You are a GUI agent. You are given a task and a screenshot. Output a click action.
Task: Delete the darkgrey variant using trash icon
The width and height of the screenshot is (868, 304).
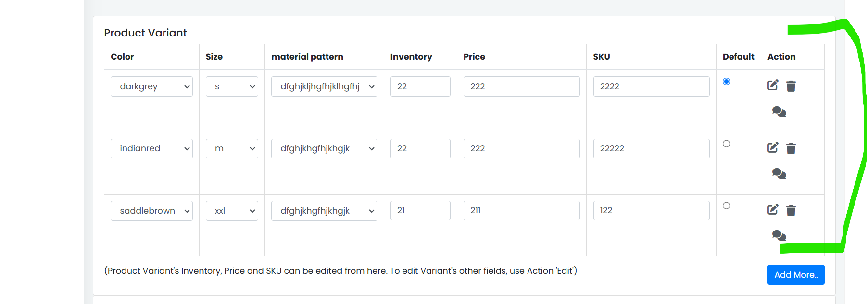coord(791,86)
